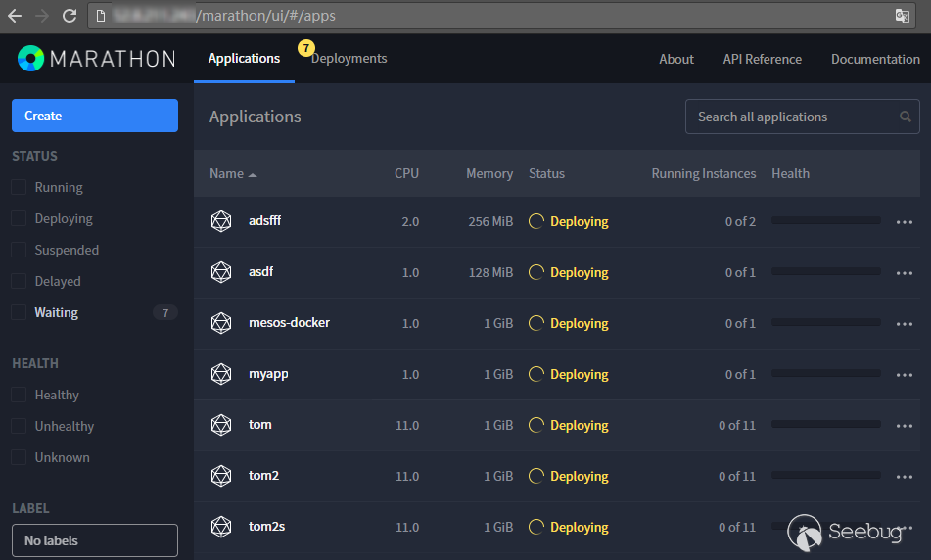Screen dimensions: 931x560
Task: Click the adsfff application cube icon
Action: pyautogui.click(x=221, y=221)
